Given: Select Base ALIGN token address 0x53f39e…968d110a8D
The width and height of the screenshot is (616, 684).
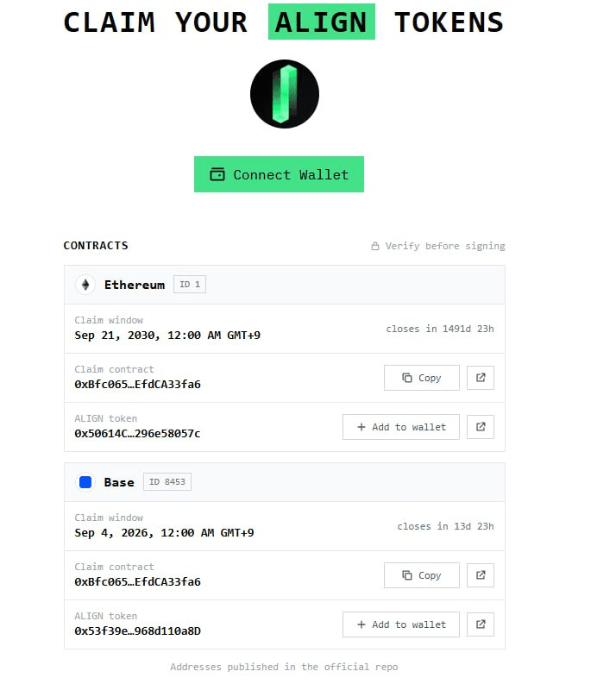Looking at the screenshot, I should [x=137, y=631].
